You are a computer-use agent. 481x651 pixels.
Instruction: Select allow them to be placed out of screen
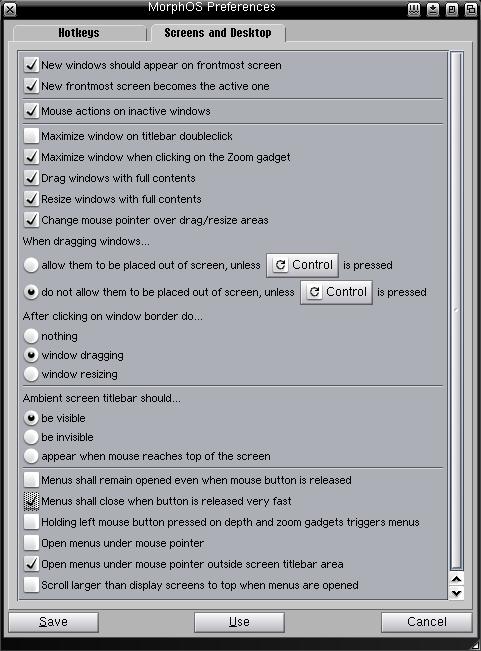coord(31,265)
